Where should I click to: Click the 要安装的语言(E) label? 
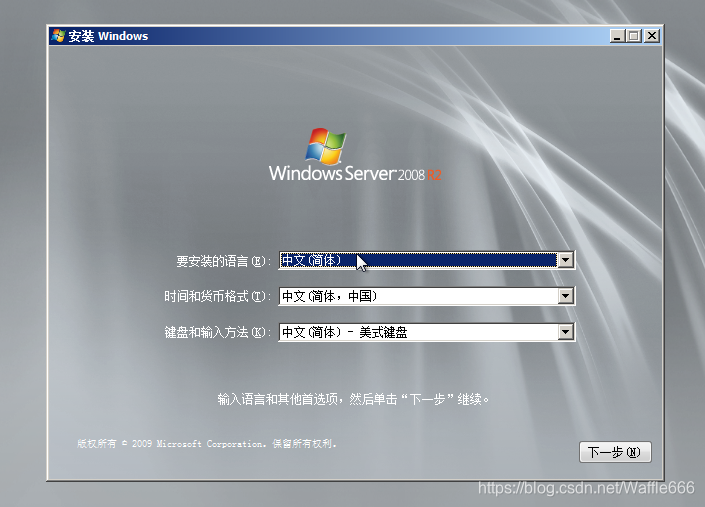223,261
